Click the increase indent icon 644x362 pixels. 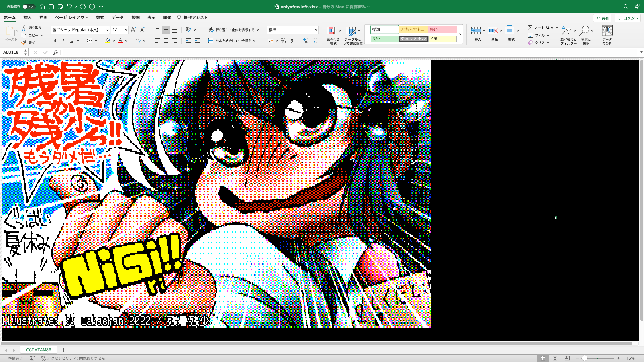(x=197, y=41)
